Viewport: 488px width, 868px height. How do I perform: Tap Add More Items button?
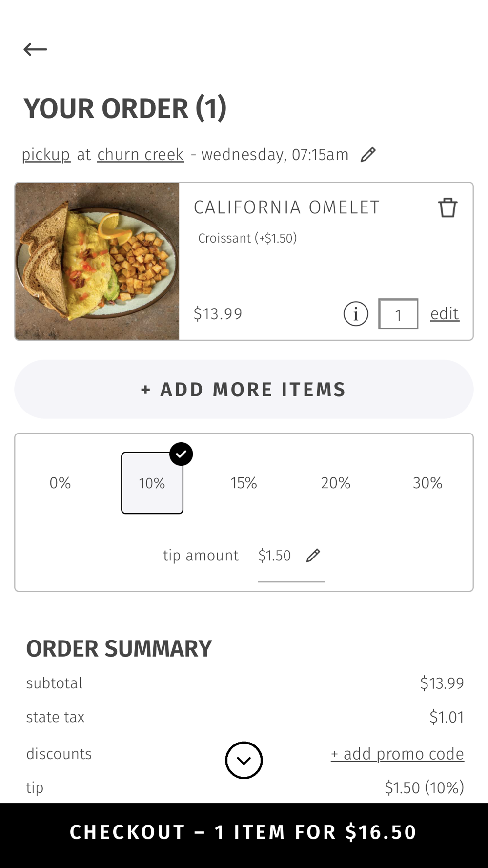tap(244, 389)
